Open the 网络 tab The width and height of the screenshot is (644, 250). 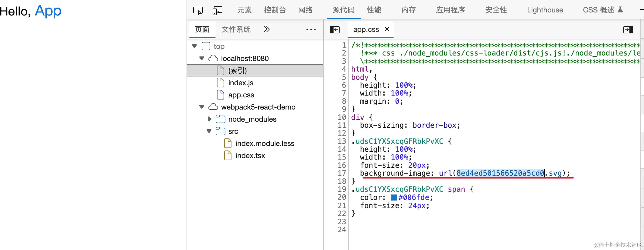(x=305, y=10)
